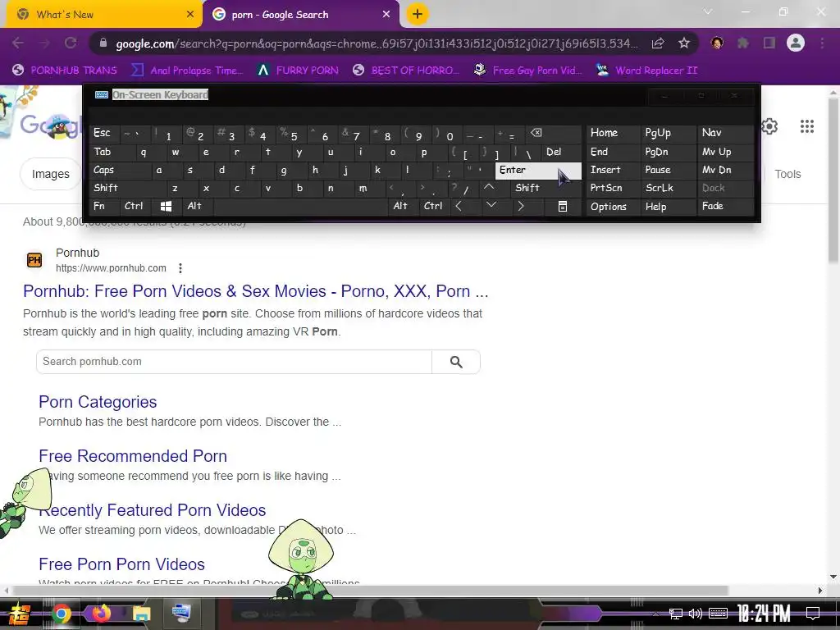
Task: Toggle the left Shift key
Action: (129, 188)
